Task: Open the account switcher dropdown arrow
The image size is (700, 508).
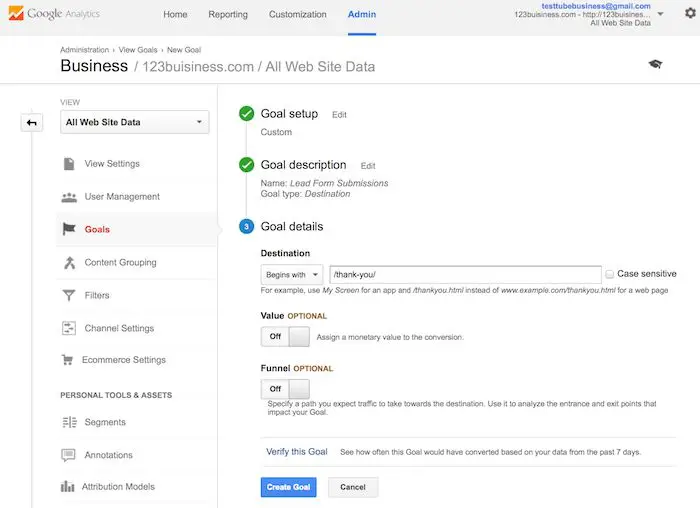Action: point(661,15)
